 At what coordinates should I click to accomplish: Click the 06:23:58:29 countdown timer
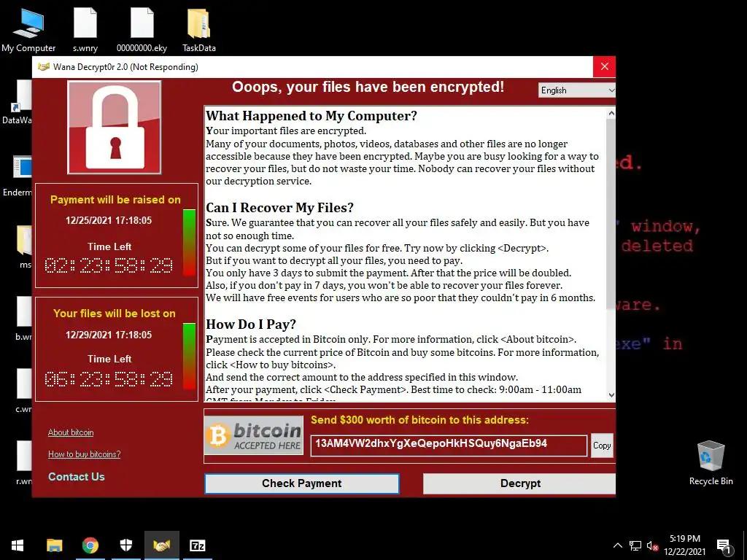(x=109, y=379)
